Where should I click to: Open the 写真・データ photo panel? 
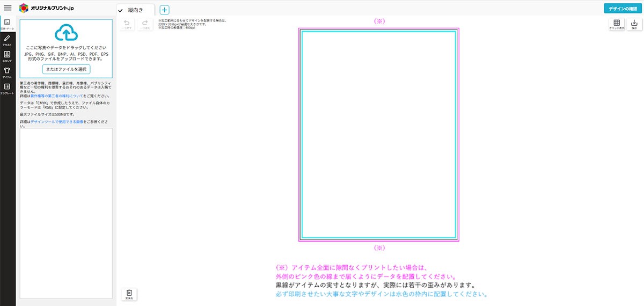pyautogui.click(x=7, y=24)
